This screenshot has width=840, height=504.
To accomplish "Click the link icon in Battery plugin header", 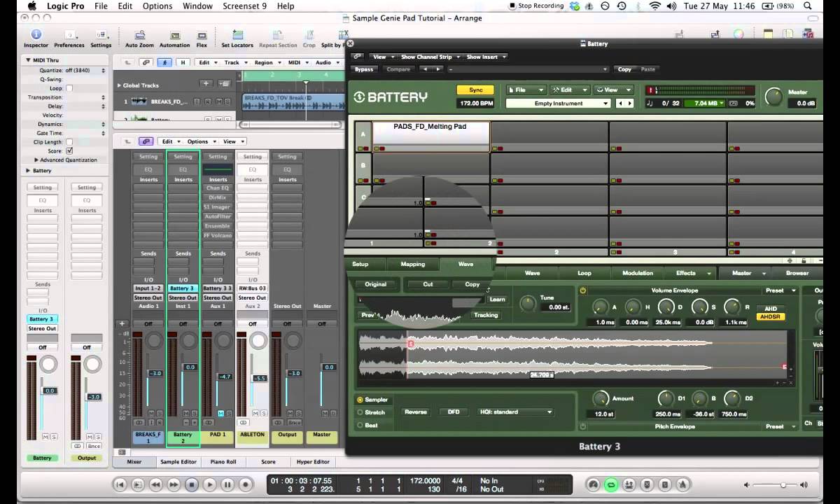I will pyautogui.click(x=357, y=57).
